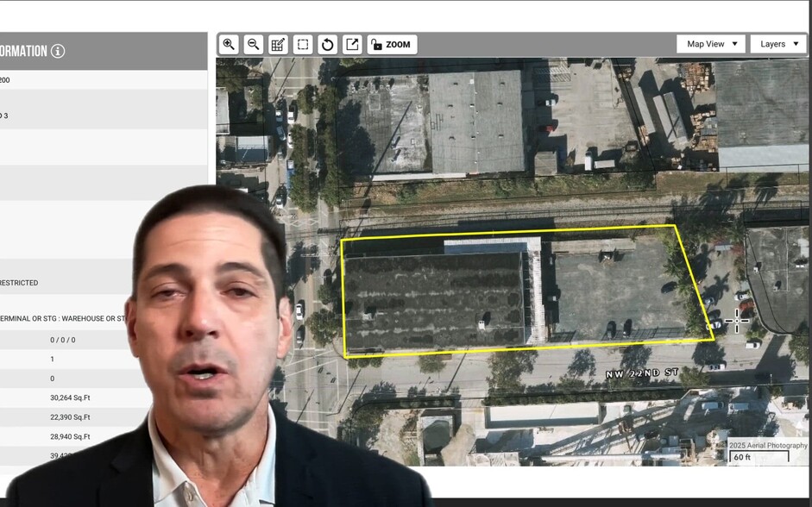Open the map measurement grid tool
This screenshot has height=507, width=812.
tap(278, 44)
